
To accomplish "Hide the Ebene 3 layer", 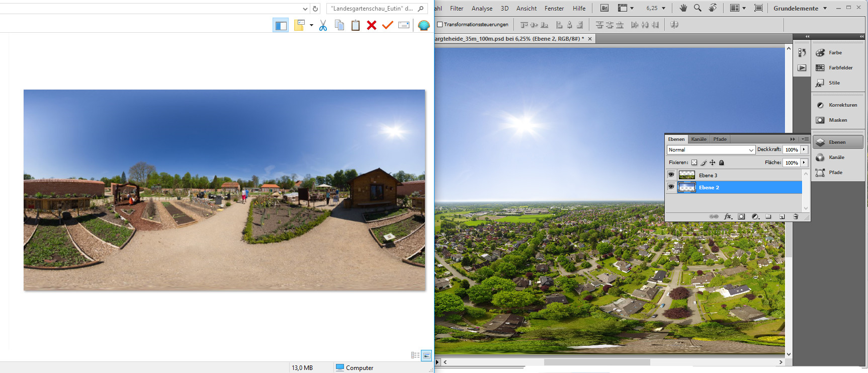I will [x=671, y=175].
